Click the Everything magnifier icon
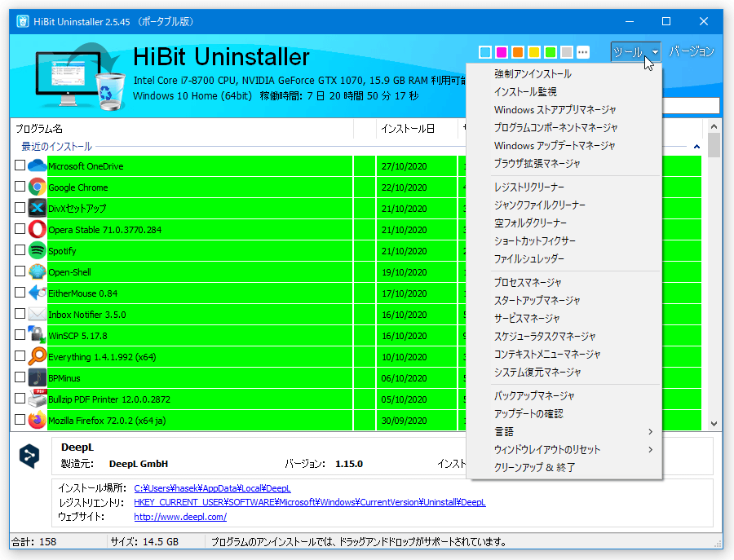 click(x=37, y=356)
